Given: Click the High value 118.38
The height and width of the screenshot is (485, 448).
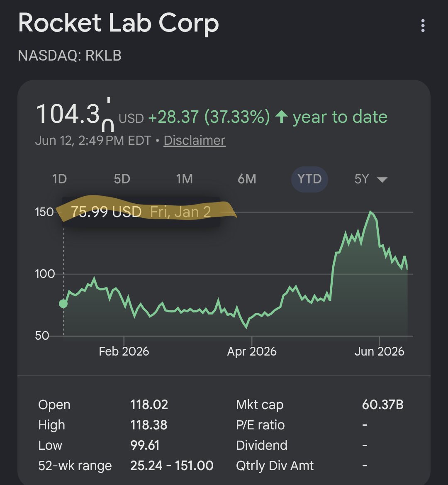Looking at the screenshot, I should tap(149, 425).
